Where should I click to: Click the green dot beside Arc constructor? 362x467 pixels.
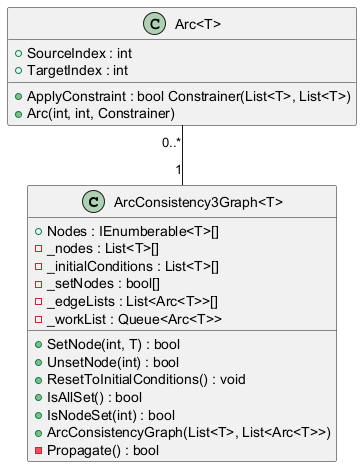click(19, 114)
